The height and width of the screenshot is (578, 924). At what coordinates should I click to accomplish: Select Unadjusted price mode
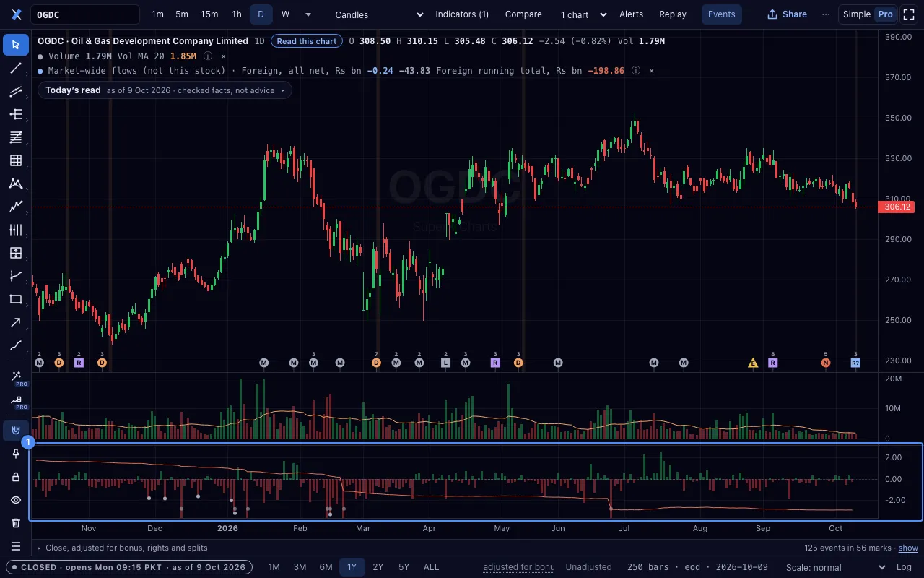pos(588,567)
